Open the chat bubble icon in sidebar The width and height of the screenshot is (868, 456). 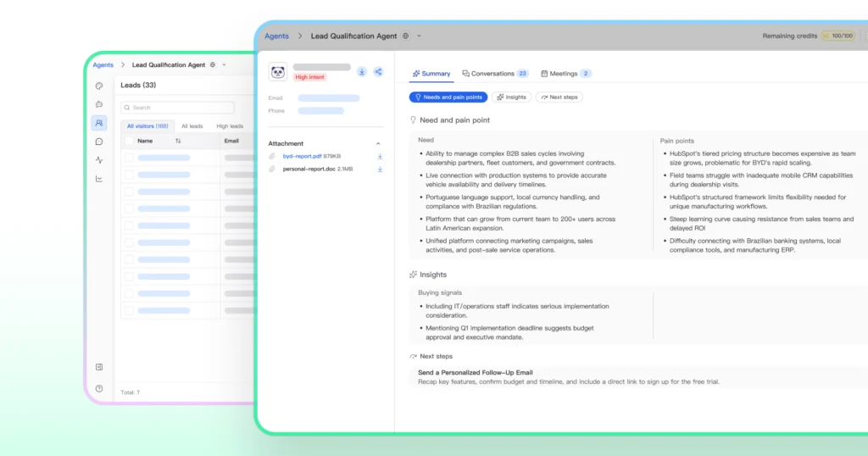[99, 142]
